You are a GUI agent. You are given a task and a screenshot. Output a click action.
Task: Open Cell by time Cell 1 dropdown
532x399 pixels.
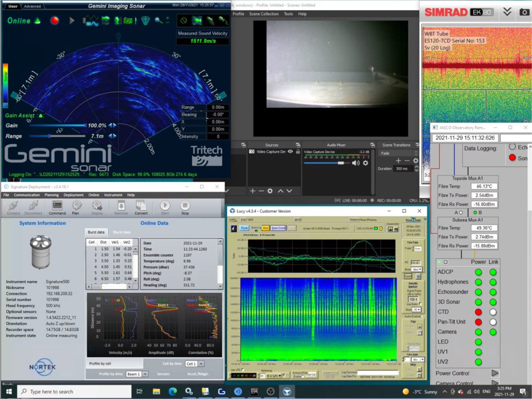[x=195, y=364]
